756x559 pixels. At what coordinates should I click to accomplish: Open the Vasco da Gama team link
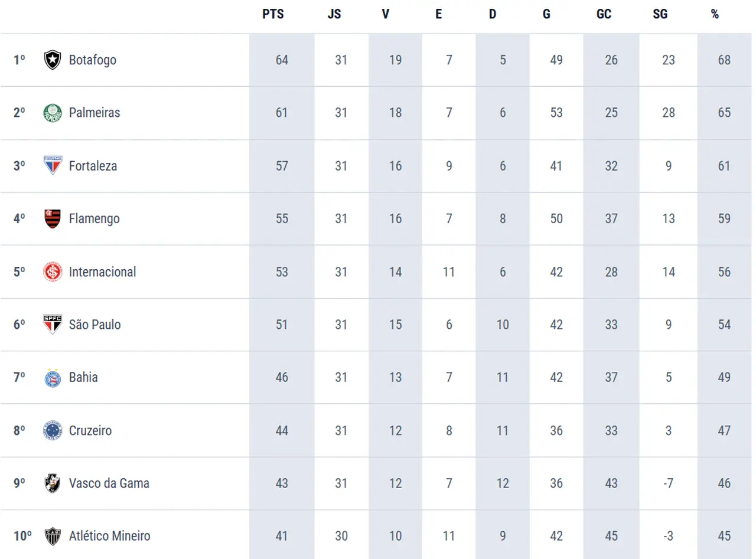[x=109, y=483]
